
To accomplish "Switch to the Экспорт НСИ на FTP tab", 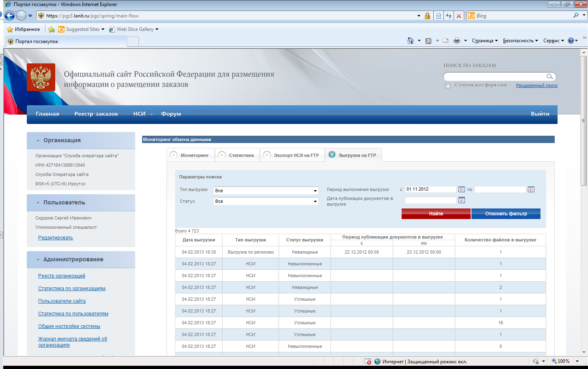I will pos(292,155).
